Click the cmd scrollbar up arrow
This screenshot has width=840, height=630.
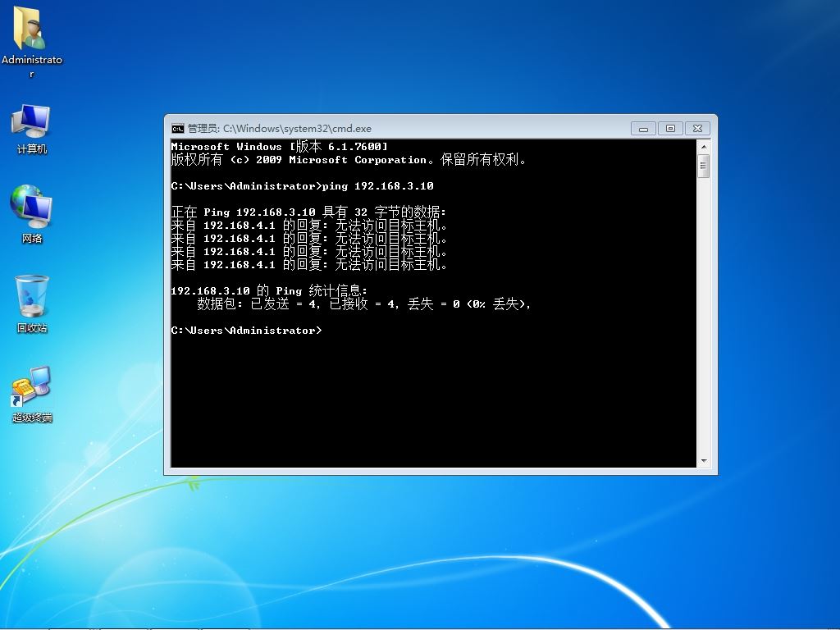(x=703, y=146)
